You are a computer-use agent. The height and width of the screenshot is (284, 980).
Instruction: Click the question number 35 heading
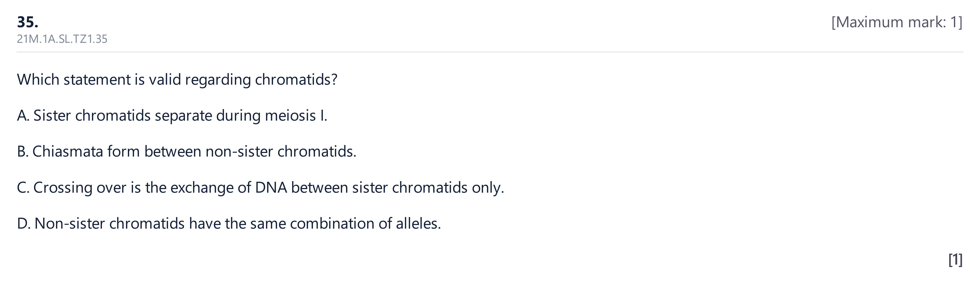27,22
